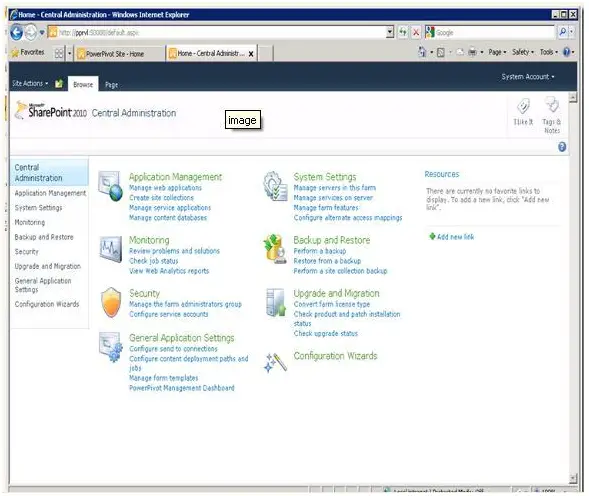
Task: Open Check job status link
Action: (x=154, y=261)
